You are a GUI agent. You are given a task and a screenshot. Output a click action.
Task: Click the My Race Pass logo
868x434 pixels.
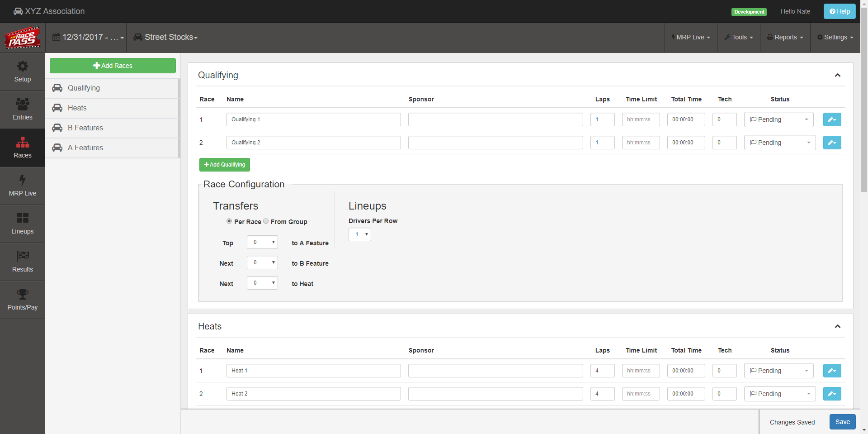tap(23, 38)
